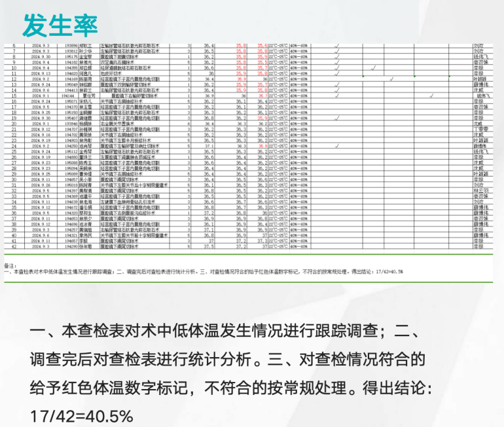The width and height of the screenshot is (504, 427).
Task: Click the large line starting 调查完后对查检表
Action: coord(228,360)
